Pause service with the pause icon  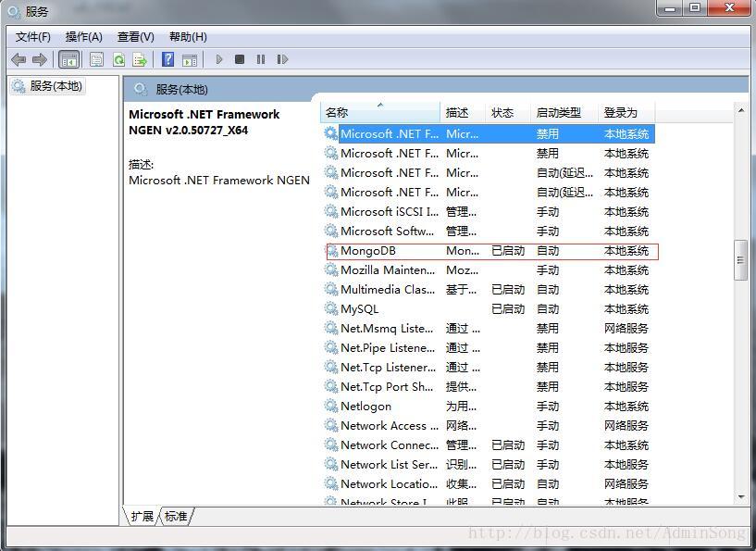tap(261, 59)
